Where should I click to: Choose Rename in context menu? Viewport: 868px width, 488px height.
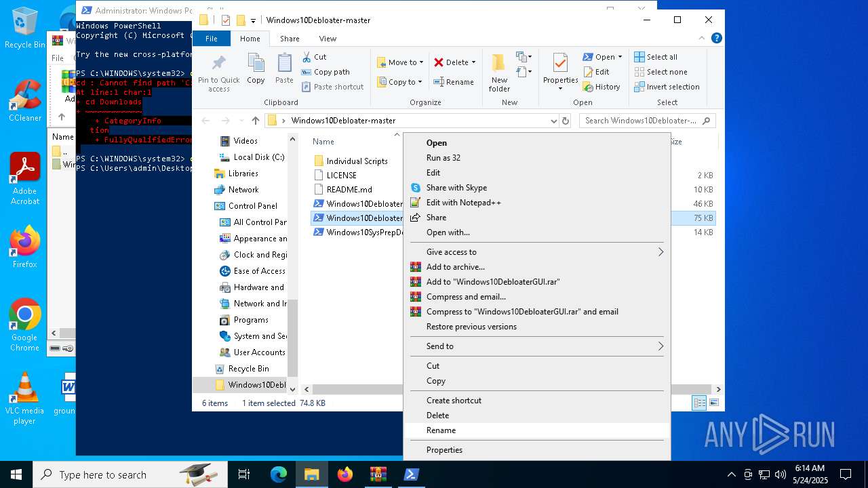click(x=537, y=430)
